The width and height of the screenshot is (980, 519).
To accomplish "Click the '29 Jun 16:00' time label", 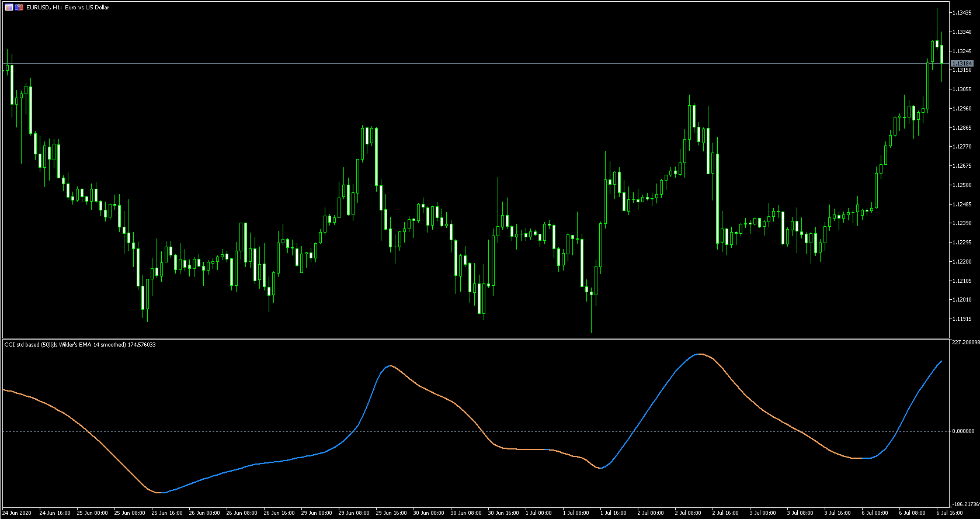I will pos(391,513).
